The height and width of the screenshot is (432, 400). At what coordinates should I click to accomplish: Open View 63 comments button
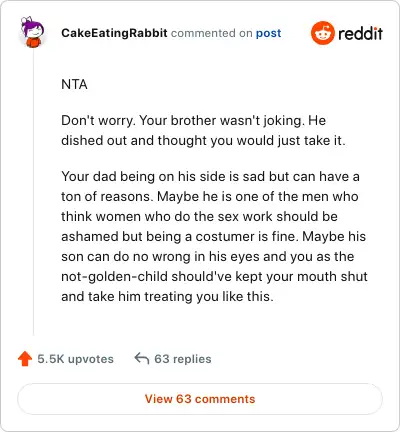pyautogui.click(x=200, y=399)
